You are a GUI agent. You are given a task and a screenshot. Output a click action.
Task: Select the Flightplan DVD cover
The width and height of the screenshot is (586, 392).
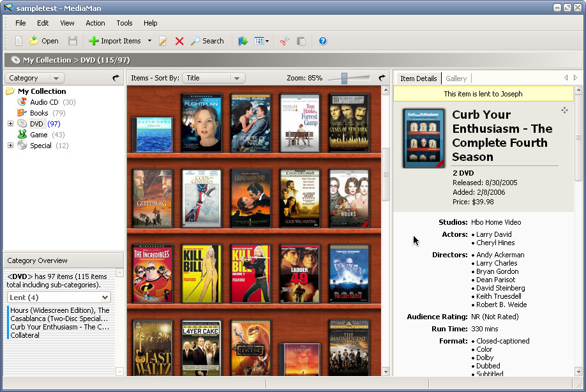(x=202, y=123)
